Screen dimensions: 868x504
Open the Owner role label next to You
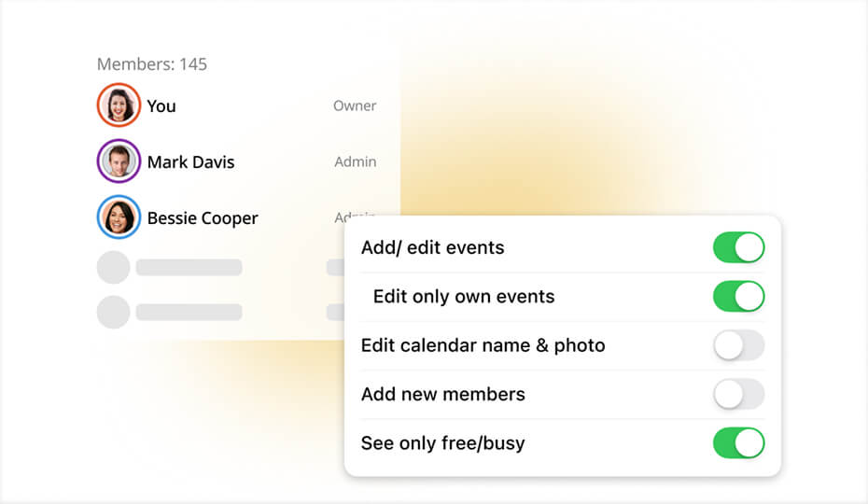pyautogui.click(x=355, y=105)
